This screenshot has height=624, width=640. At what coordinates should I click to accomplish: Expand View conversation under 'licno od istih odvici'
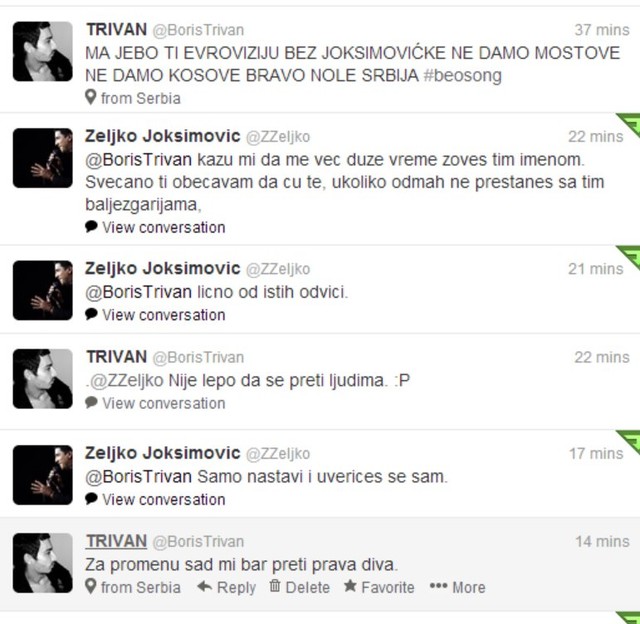164,315
